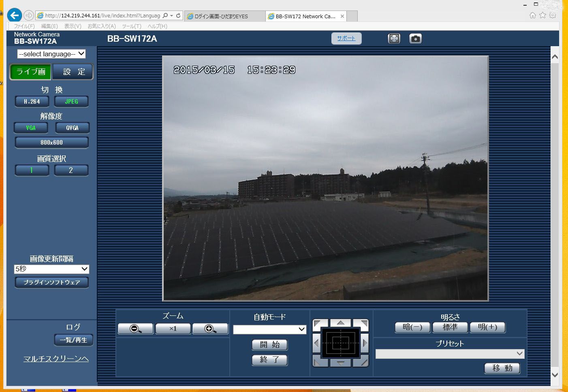Open the auto mode dropdown
The image size is (568, 392).
coord(270,329)
